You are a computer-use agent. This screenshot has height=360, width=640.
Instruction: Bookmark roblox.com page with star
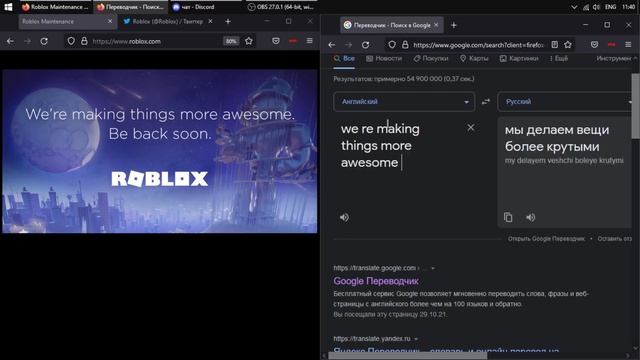click(249, 41)
